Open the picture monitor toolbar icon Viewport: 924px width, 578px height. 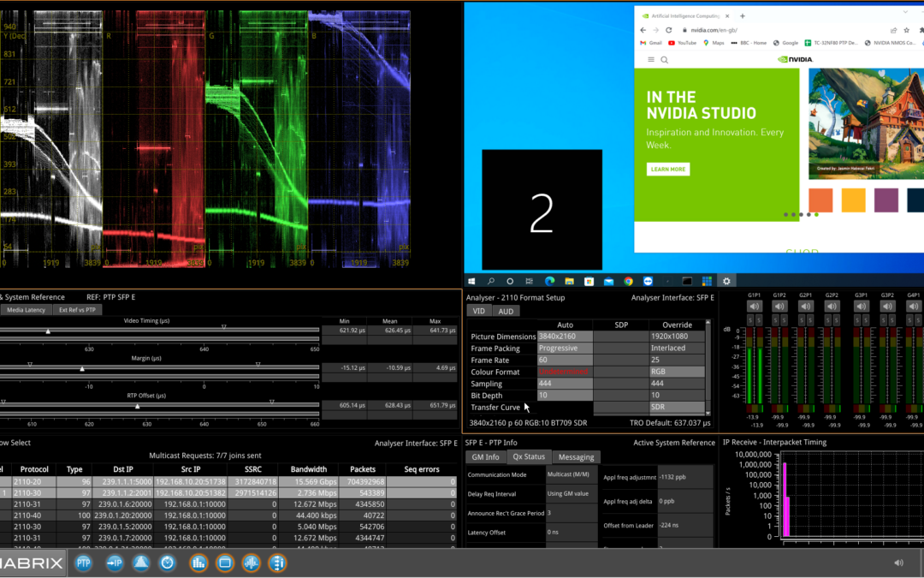coord(224,563)
